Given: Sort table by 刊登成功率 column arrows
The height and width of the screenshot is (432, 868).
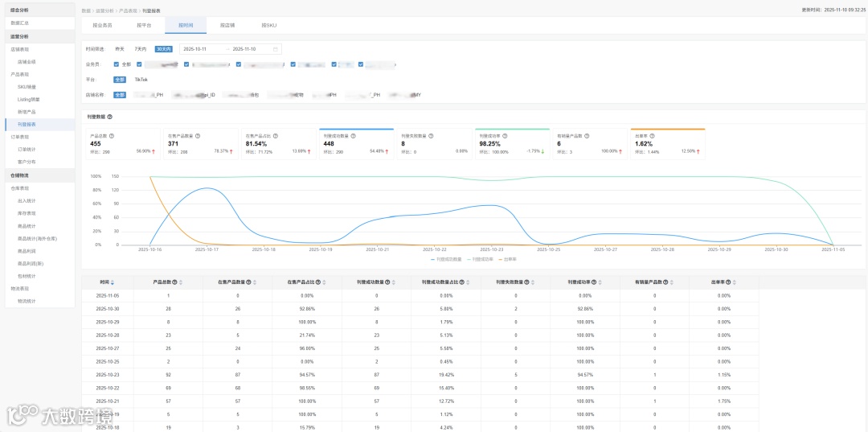Looking at the screenshot, I should coord(600,282).
